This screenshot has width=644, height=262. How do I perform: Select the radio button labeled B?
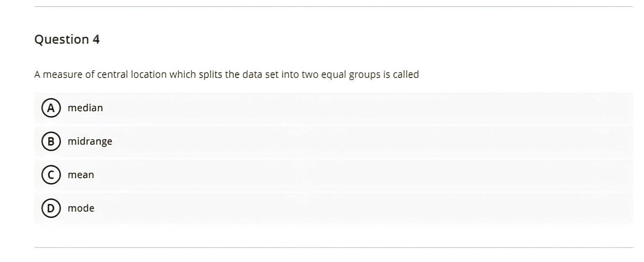click(51, 141)
